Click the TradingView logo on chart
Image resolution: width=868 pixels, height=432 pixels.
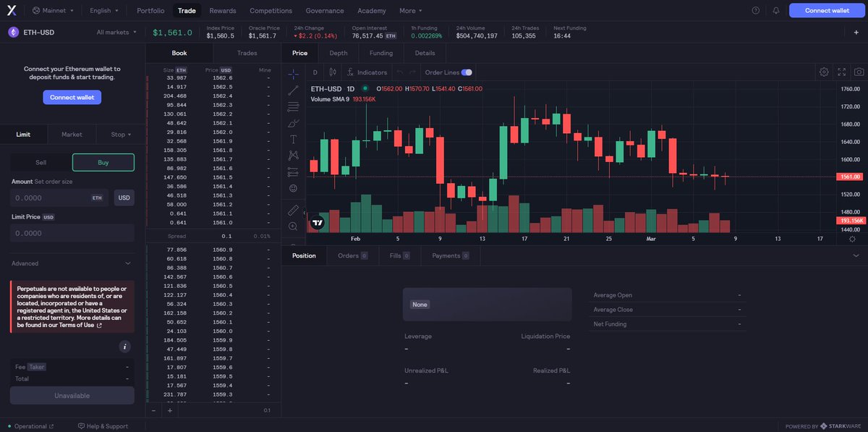317,223
